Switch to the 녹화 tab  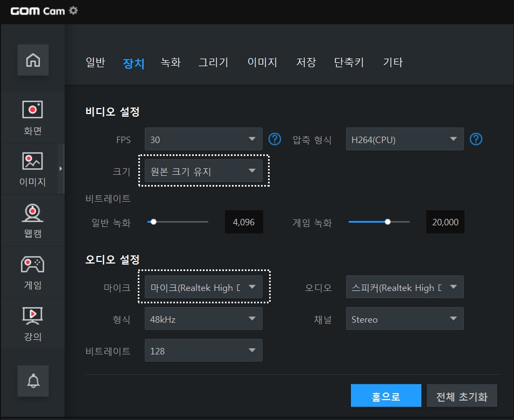point(171,62)
